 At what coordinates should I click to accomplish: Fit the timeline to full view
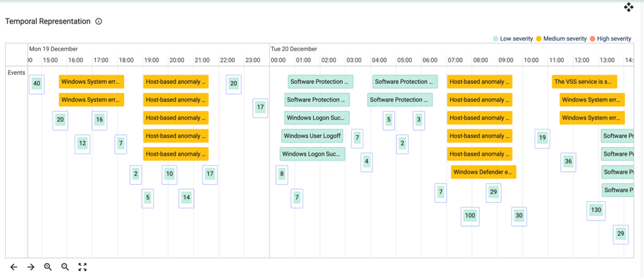click(82, 267)
